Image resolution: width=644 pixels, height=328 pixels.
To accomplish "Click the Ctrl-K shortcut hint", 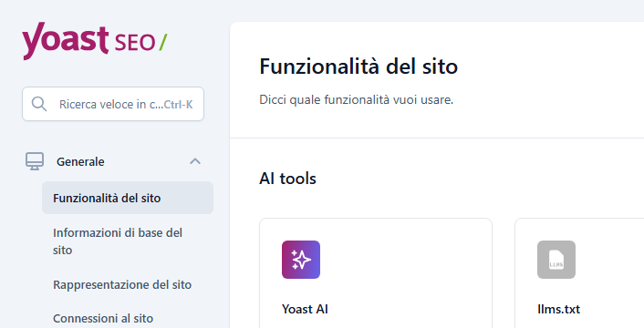I will [x=178, y=105].
